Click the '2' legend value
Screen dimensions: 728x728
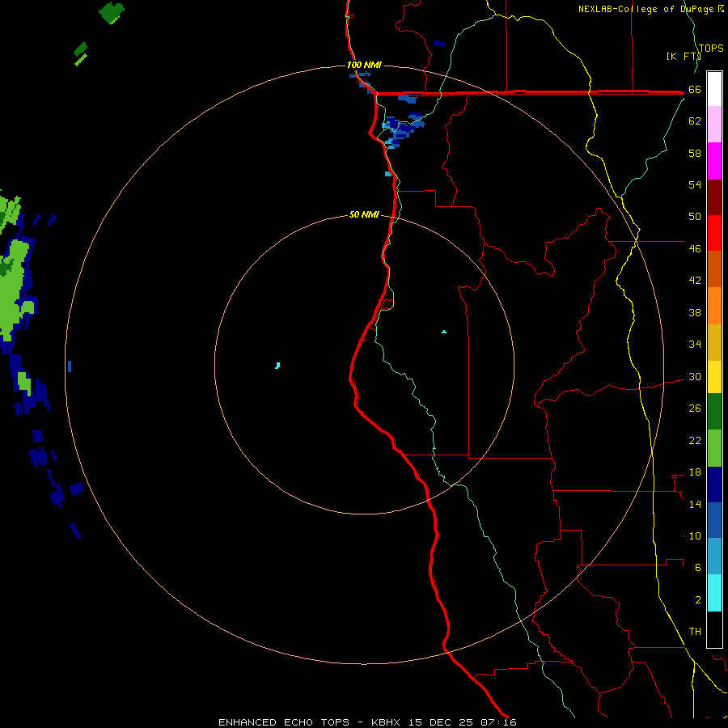click(698, 600)
